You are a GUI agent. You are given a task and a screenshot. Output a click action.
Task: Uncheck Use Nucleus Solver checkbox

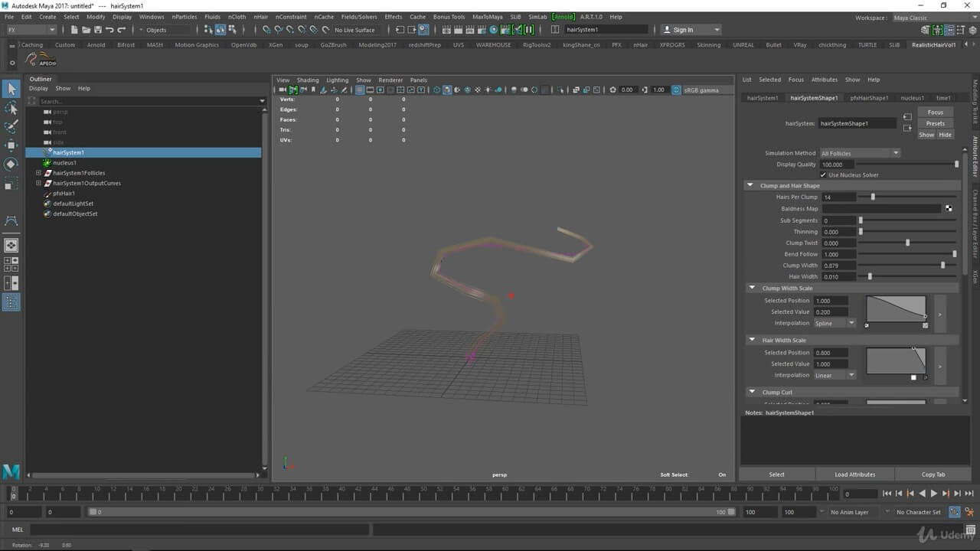[824, 175]
